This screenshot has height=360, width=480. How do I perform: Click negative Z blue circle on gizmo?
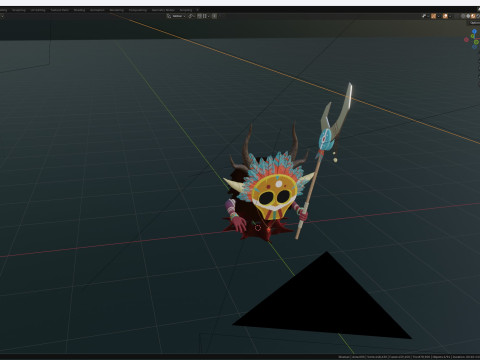474,47
